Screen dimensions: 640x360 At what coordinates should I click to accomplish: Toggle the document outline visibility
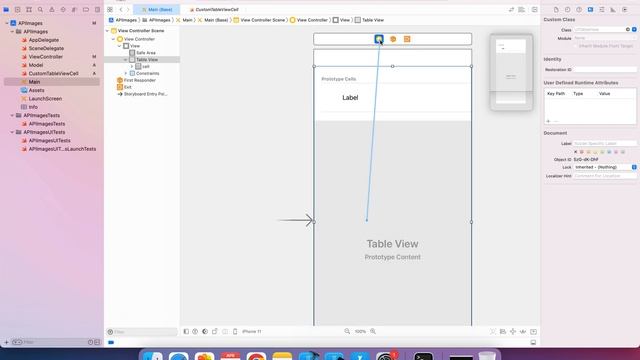(186, 331)
